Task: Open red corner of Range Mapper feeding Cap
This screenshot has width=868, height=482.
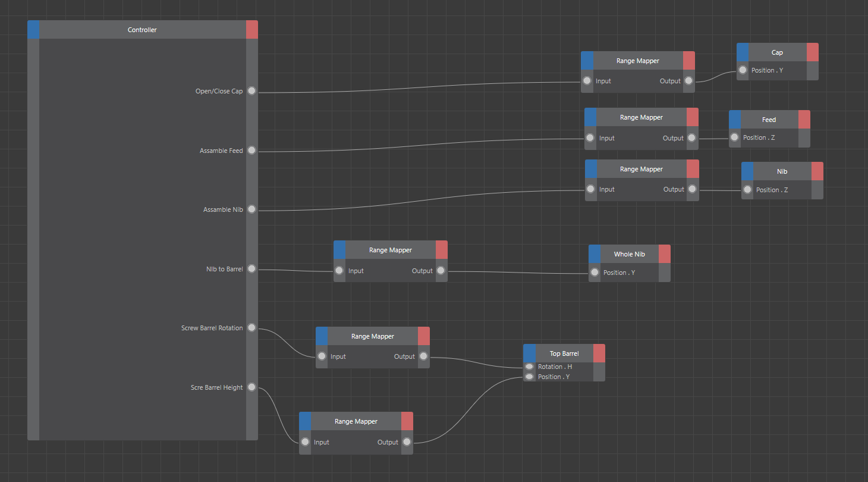Action: pyautogui.click(x=689, y=61)
